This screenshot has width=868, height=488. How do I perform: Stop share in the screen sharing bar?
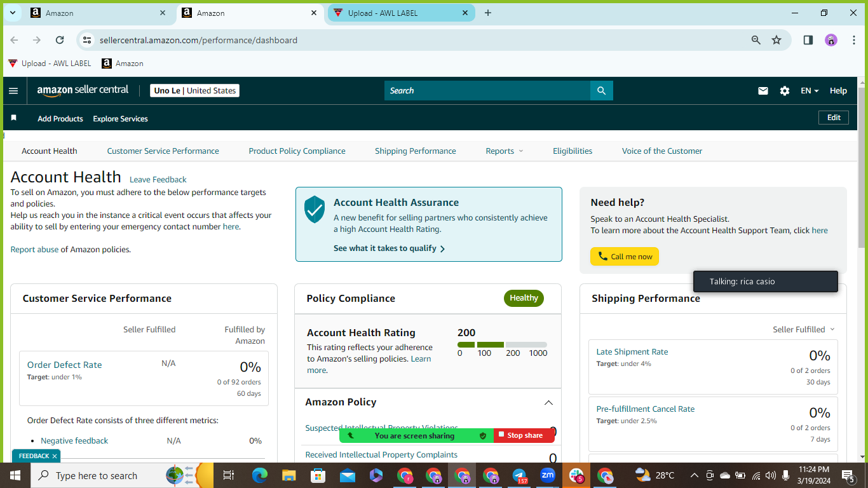point(524,435)
